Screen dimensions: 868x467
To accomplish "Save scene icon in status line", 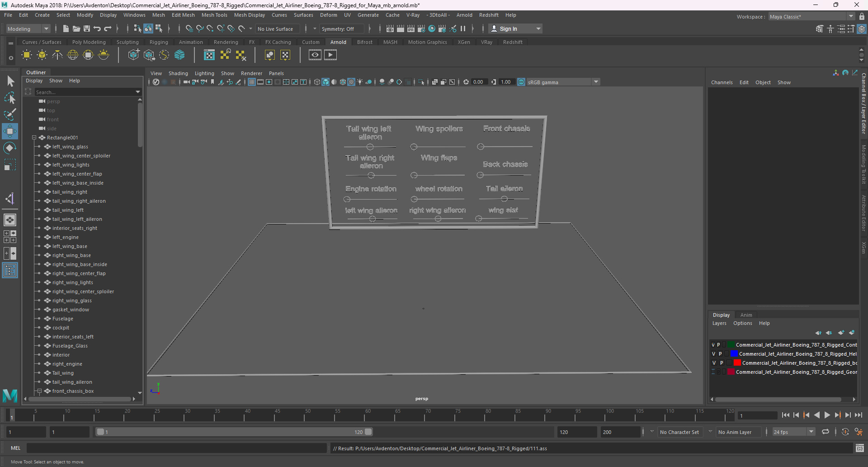I will point(87,29).
